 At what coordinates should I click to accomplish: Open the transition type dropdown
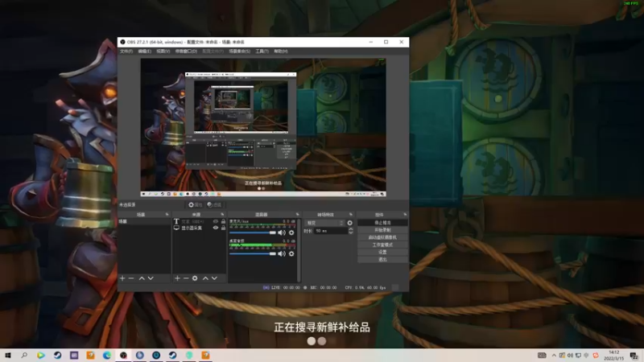(324, 223)
